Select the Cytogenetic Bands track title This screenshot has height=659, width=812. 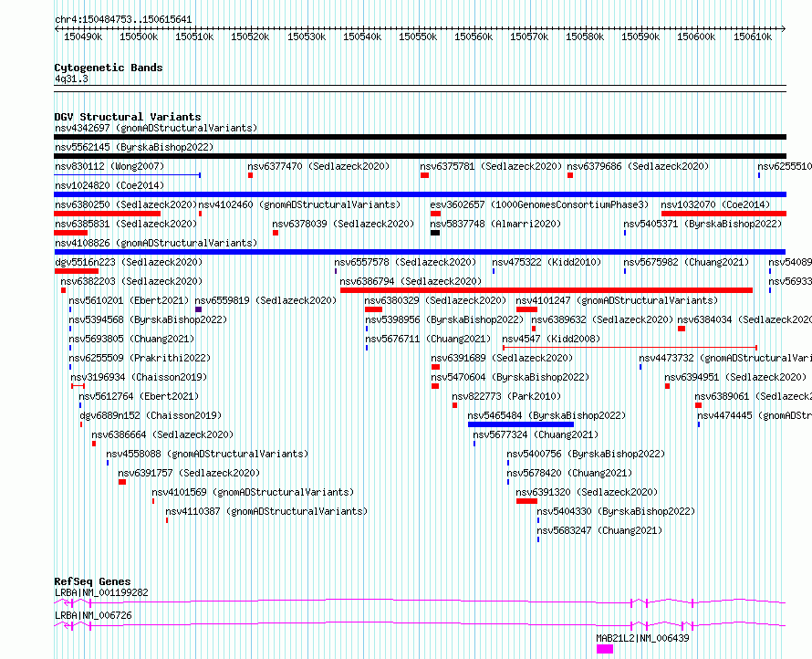click(x=109, y=68)
